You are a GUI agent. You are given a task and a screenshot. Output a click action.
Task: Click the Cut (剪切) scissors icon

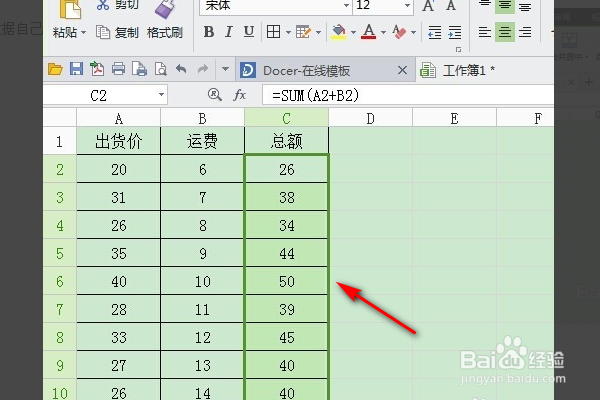point(103,5)
